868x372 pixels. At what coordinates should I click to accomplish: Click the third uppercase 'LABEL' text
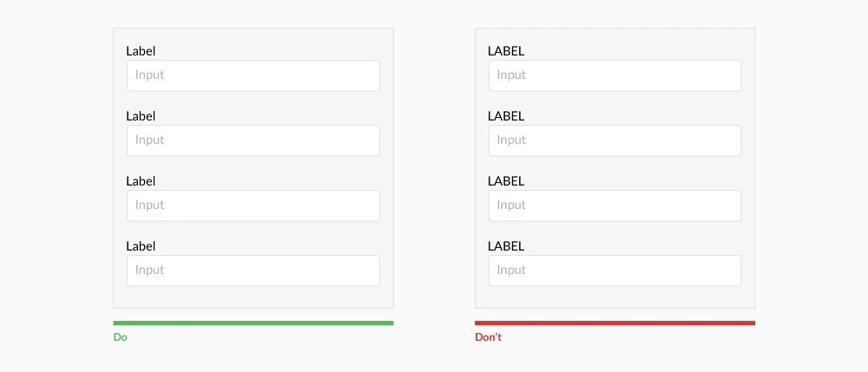coord(506,181)
